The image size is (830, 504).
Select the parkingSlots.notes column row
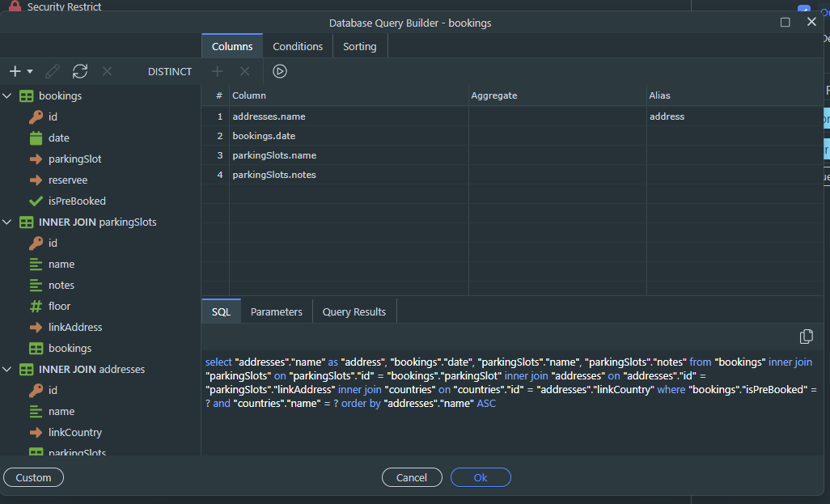click(274, 175)
